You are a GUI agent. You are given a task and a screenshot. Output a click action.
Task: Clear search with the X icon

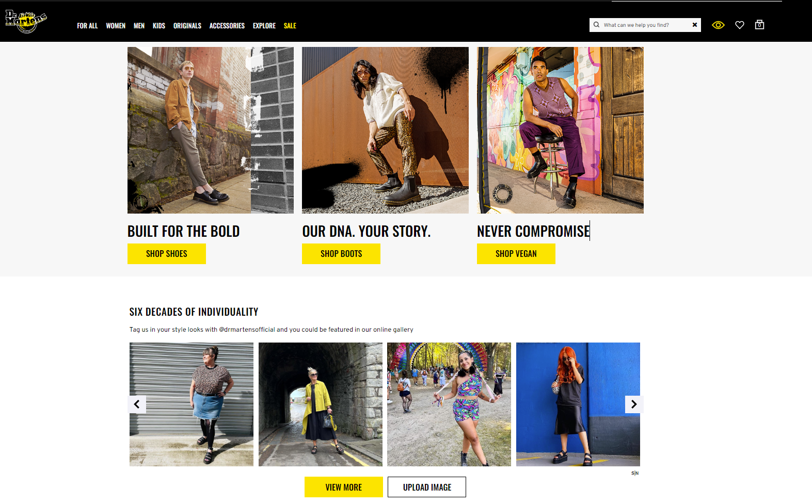(x=695, y=25)
